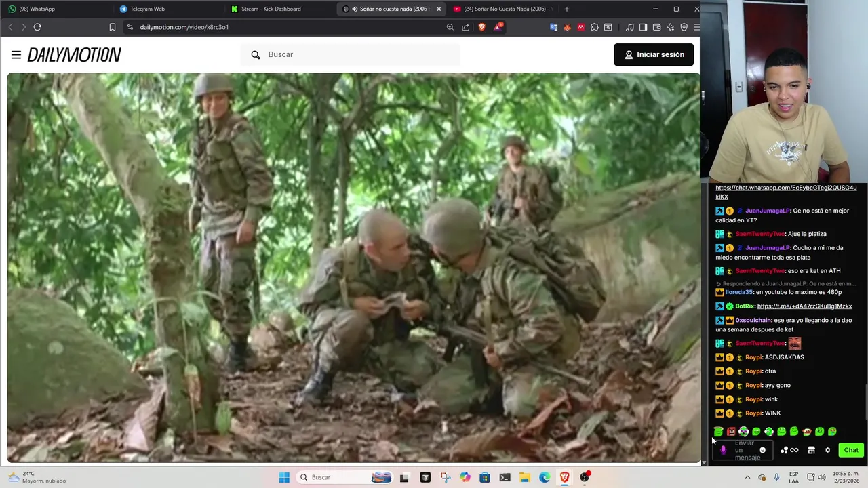Open chat settings gear icon
This screenshot has height=488, width=868.
827,450
